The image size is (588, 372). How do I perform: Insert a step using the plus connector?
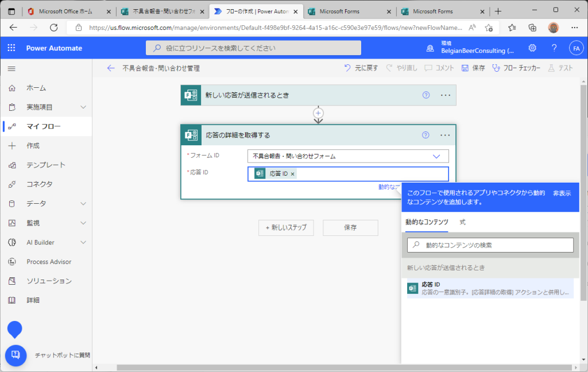(318, 113)
